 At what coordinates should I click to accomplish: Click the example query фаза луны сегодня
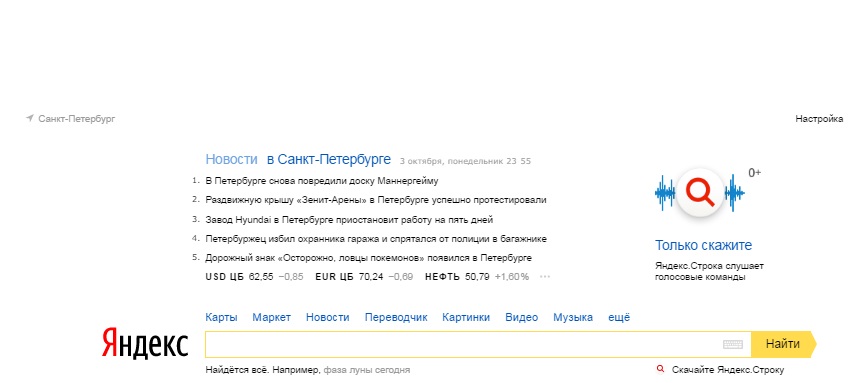tap(366, 371)
